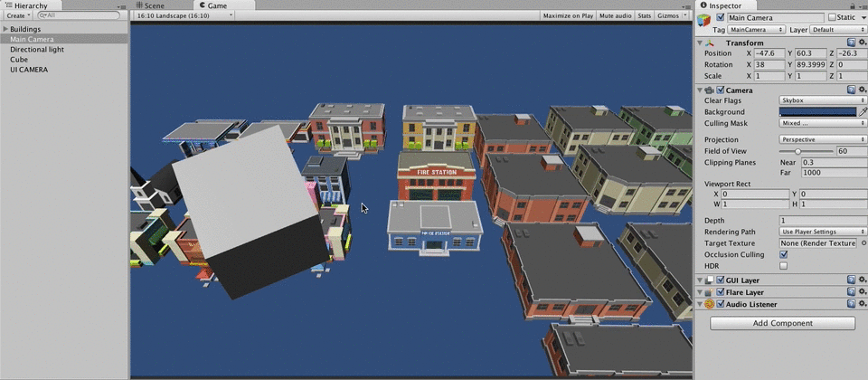Screen dimensions: 868x380
Task: Open the 16:10 Landscape aspect dropdown
Action: 184,15
